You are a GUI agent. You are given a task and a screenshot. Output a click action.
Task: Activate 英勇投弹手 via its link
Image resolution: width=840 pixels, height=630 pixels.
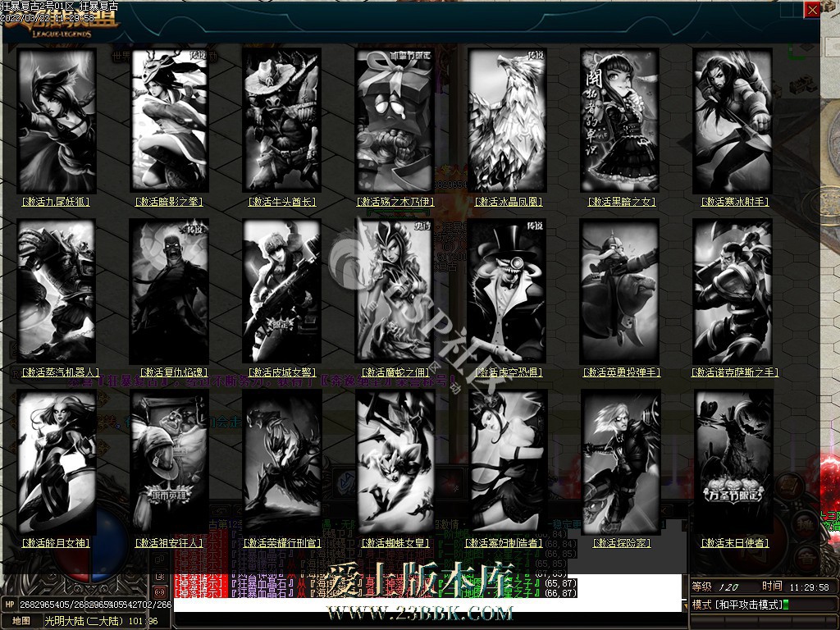click(622, 372)
